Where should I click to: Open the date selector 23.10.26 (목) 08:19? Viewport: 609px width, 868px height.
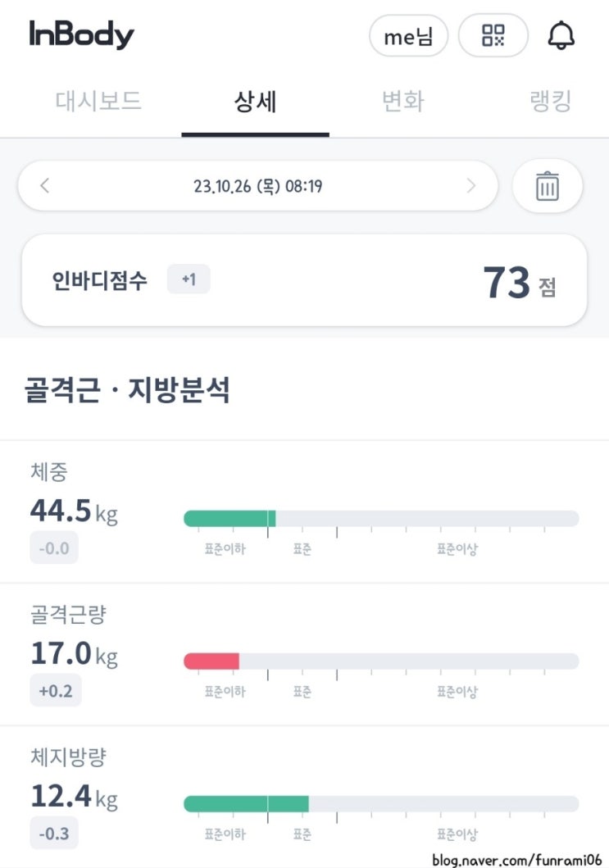257,186
